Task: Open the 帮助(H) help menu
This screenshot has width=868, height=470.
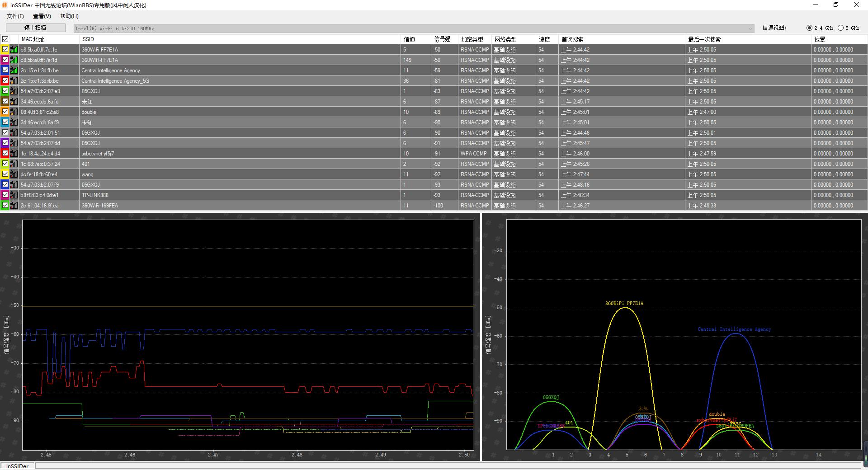Action: coord(69,16)
